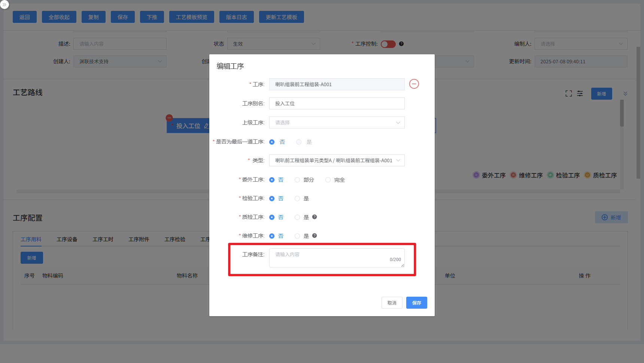Toggle the 工序控制 switch
This screenshot has height=363, width=644.
[388, 44]
